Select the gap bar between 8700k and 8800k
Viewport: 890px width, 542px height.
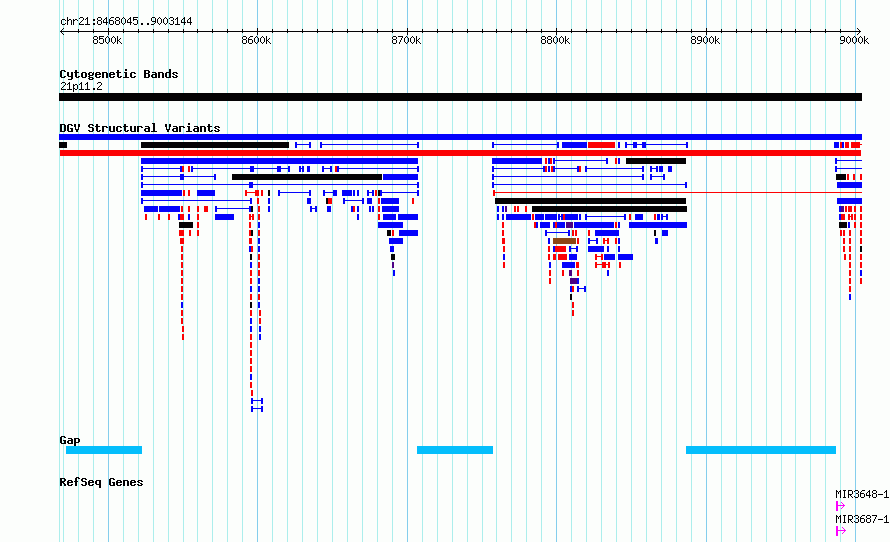(x=455, y=450)
